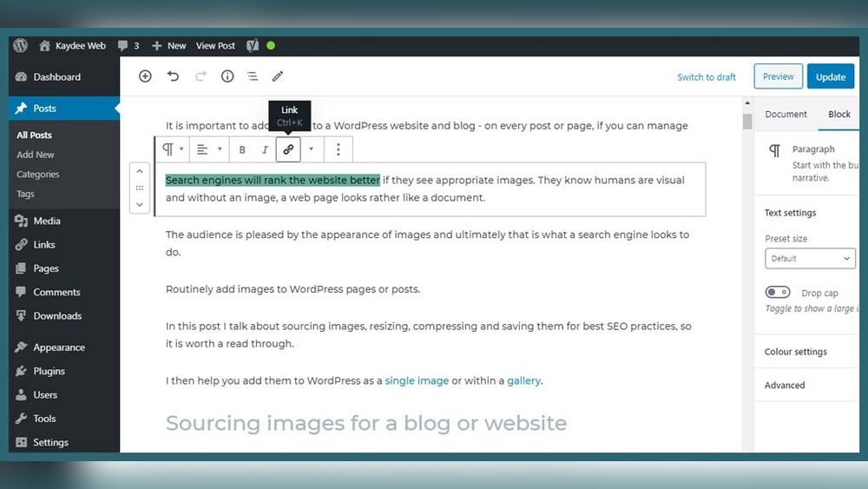868x489 pixels.
Task: Open Settings in sidebar
Action: 63,442
